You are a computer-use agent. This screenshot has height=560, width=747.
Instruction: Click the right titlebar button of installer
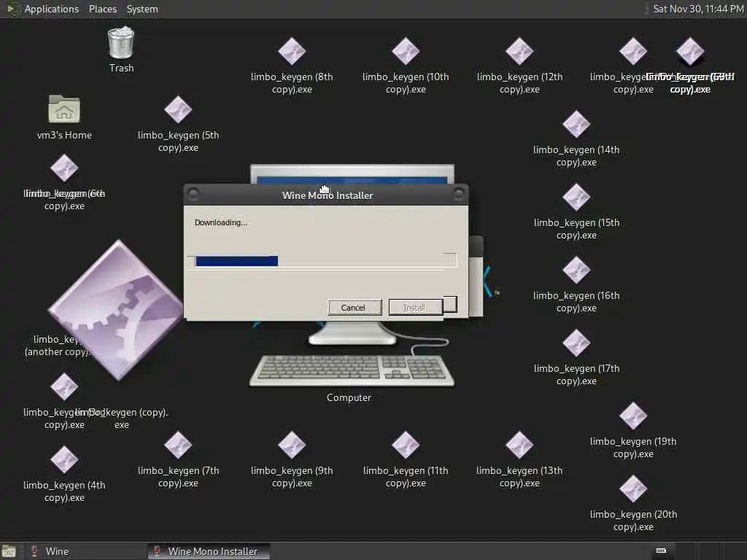[x=458, y=194]
